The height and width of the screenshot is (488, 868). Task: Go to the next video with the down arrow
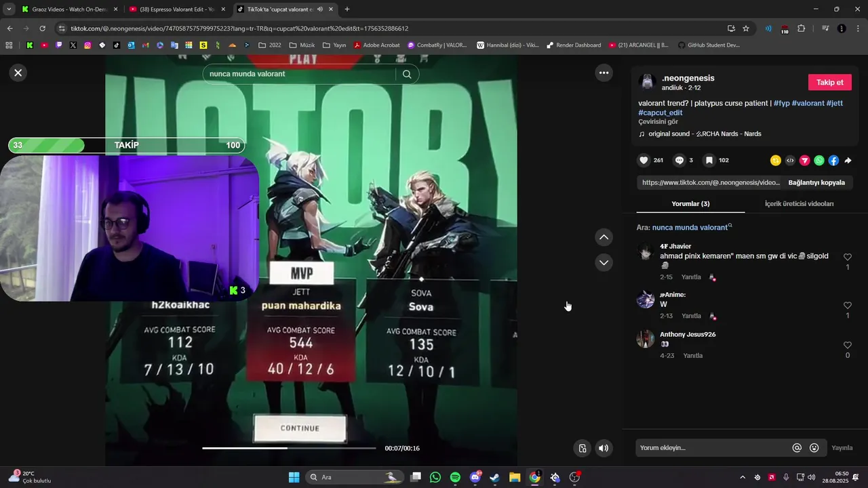pyautogui.click(x=604, y=262)
